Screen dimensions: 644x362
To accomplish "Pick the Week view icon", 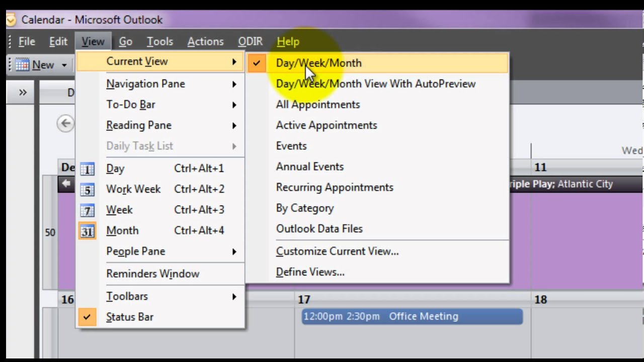I will coord(88,211).
